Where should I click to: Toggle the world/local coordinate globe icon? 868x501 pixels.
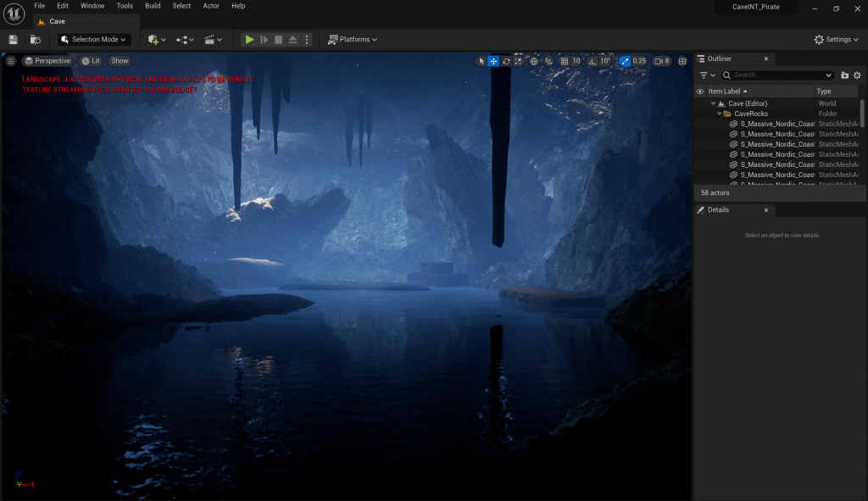pos(534,61)
